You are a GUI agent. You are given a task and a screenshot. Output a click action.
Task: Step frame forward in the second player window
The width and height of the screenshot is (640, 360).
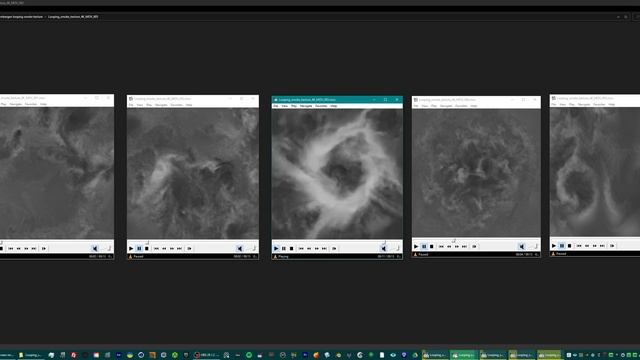coord(189,248)
